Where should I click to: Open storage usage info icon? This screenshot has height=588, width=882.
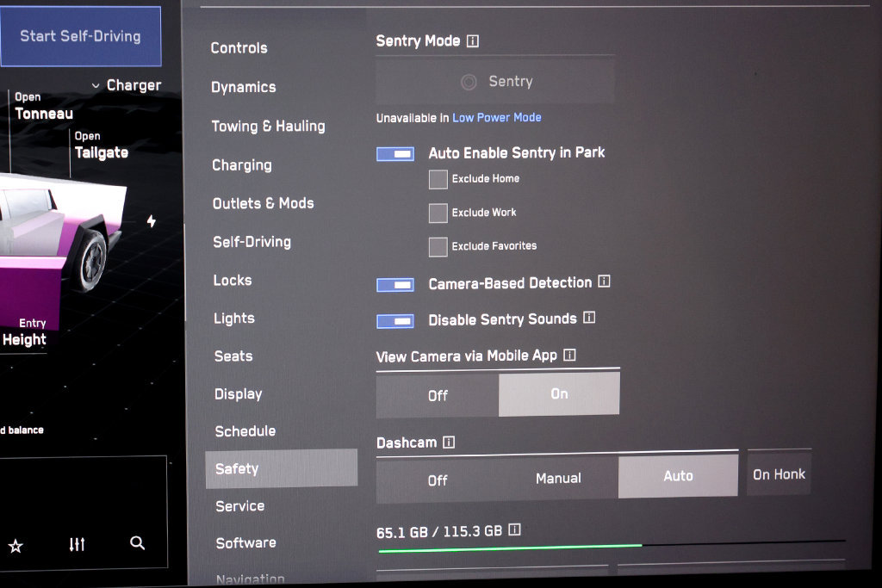514,529
